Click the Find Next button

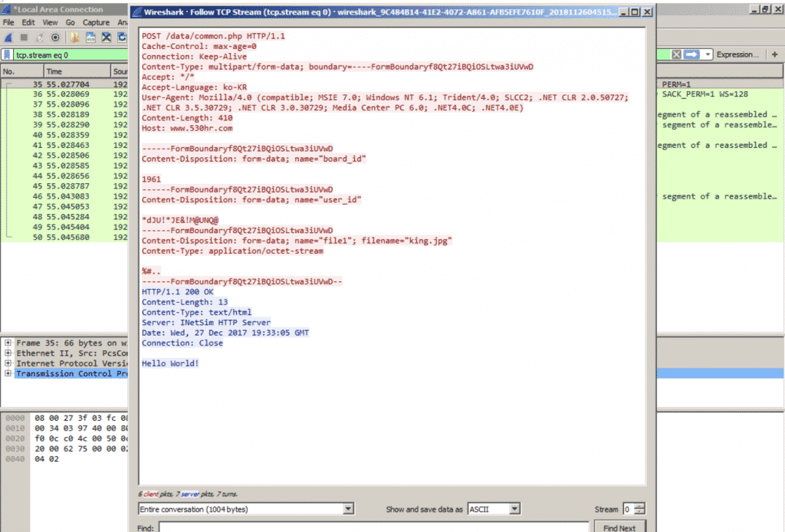(x=619, y=527)
